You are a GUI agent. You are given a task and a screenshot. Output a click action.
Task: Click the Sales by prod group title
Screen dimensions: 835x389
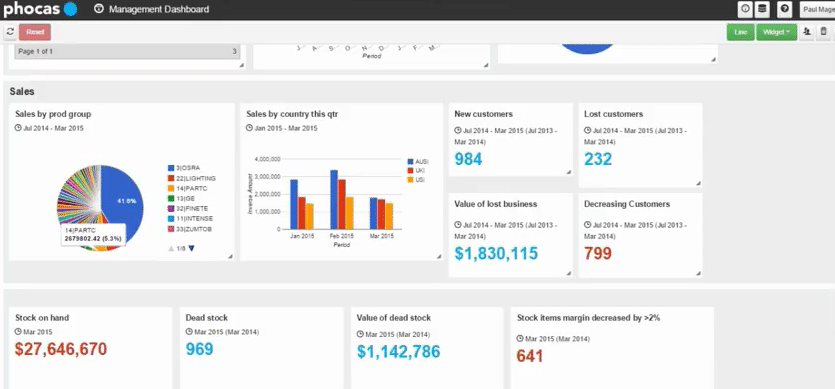[x=53, y=114]
